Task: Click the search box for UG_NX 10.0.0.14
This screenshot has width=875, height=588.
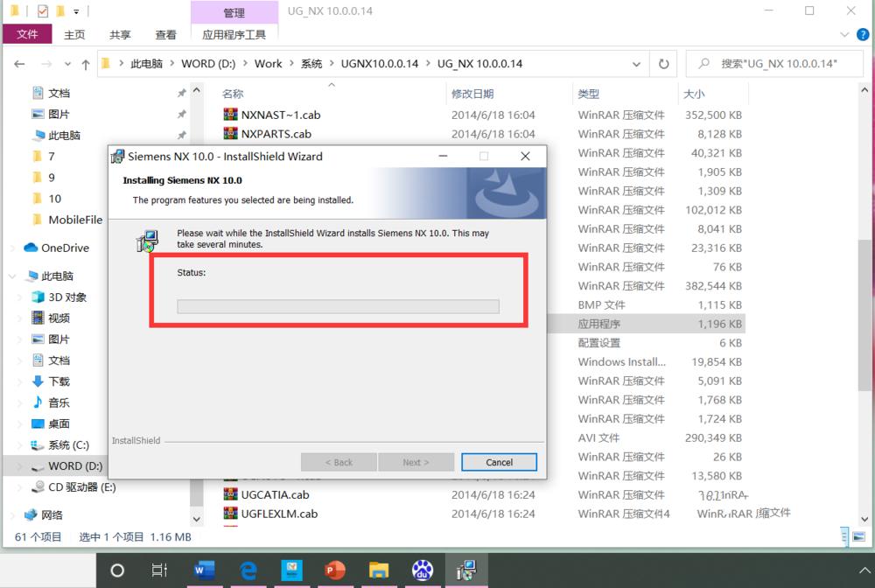Action: (x=774, y=63)
